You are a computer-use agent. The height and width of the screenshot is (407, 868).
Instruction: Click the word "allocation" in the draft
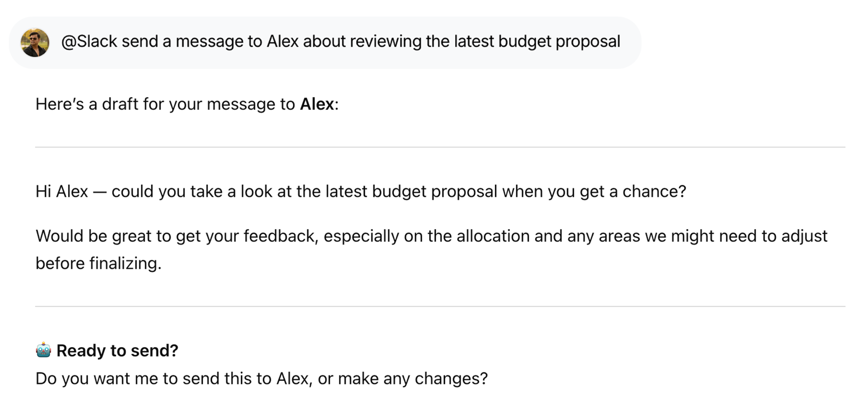(493, 236)
